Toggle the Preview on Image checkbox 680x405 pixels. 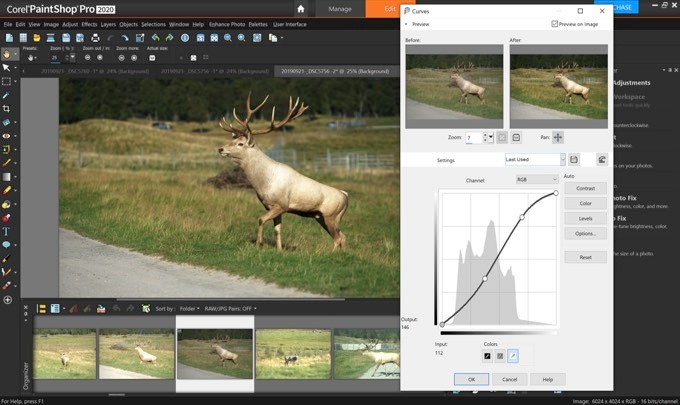tap(555, 24)
